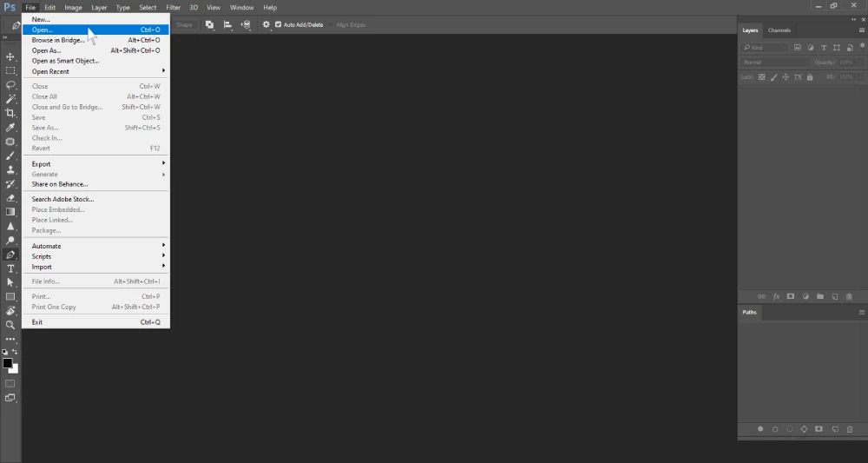Choose Search Adobe Stock... menu item

tap(95, 200)
